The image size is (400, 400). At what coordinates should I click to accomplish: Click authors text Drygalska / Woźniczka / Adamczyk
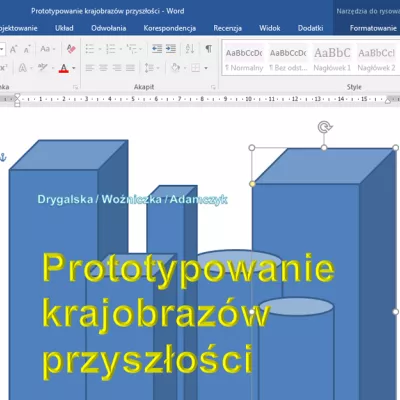coord(132,199)
